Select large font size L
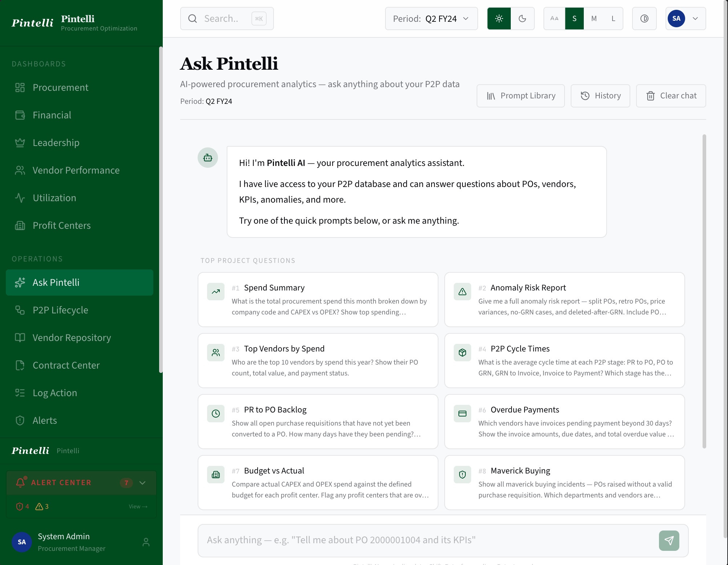The image size is (728, 565). pos(613,19)
